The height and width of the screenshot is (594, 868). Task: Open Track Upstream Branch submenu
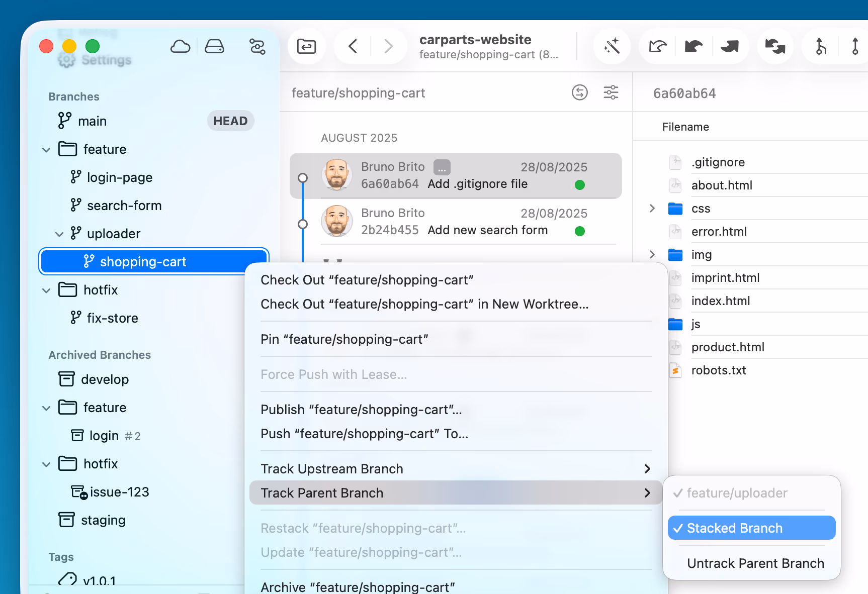tap(456, 469)
